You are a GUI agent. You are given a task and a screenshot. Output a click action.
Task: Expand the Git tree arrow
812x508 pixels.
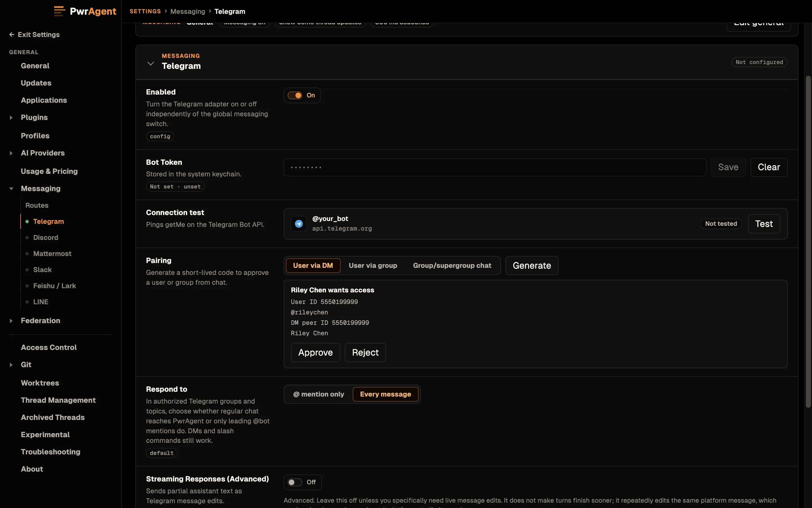[11, 365]
